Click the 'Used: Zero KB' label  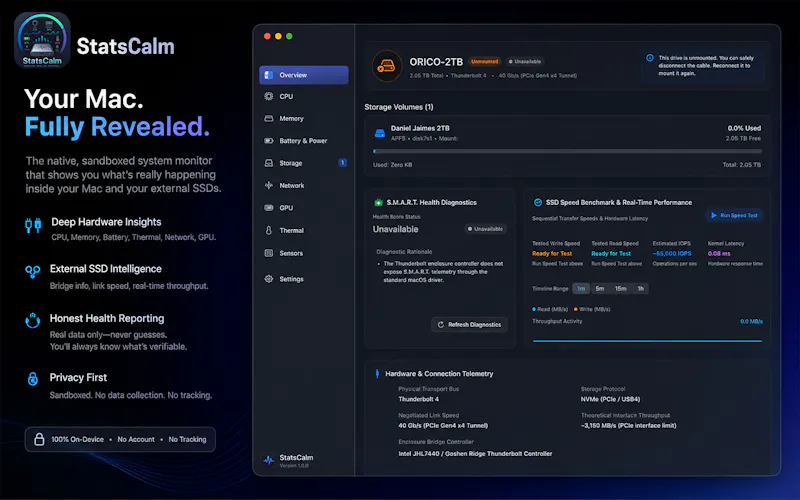tap(392, 165)
